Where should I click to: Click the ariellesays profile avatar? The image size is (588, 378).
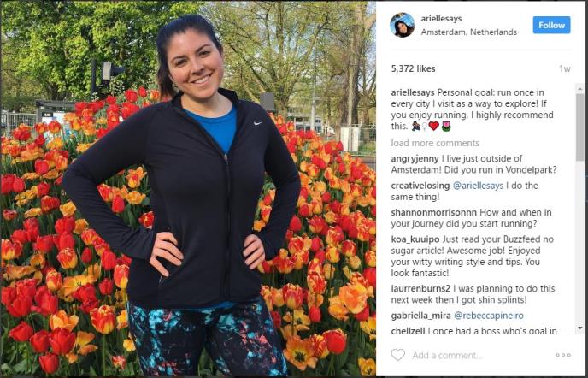coord(403,25)
